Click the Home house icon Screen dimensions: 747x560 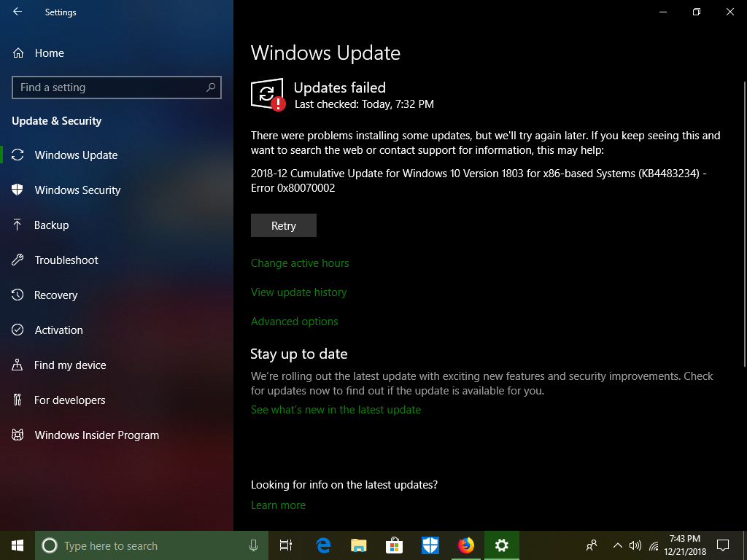point(18,52)
